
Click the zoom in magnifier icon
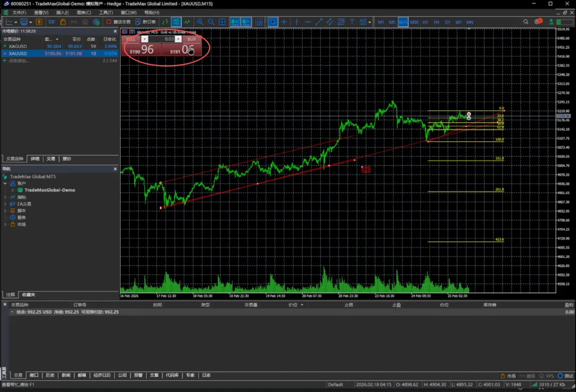coord(200,22)
